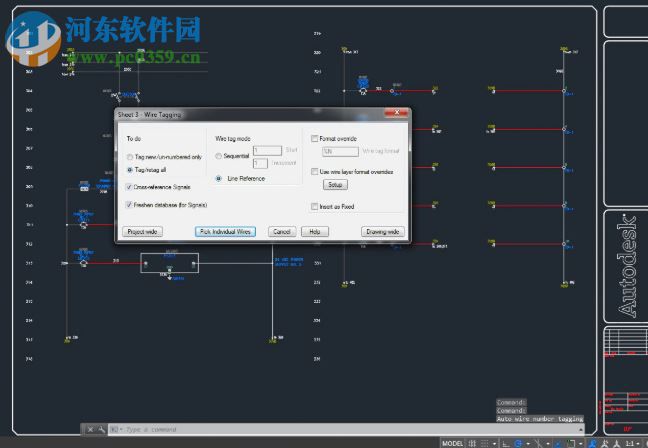Viewport: 648px width, 448px height.
Task: Expand command history arrow at command line end
Action: click(581, 430)
